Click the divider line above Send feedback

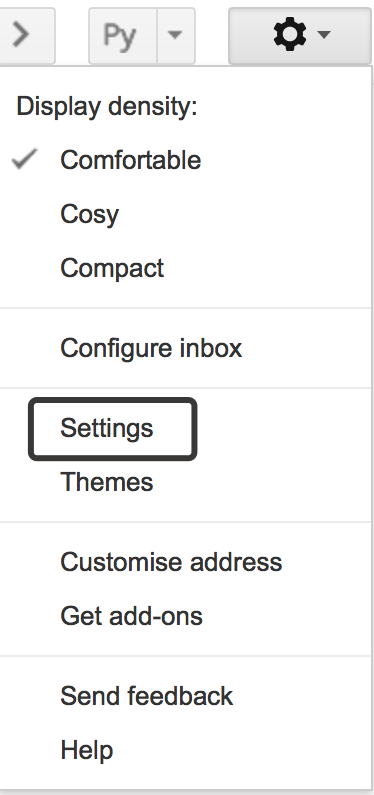pyautogui.click(x=186, y=656)
